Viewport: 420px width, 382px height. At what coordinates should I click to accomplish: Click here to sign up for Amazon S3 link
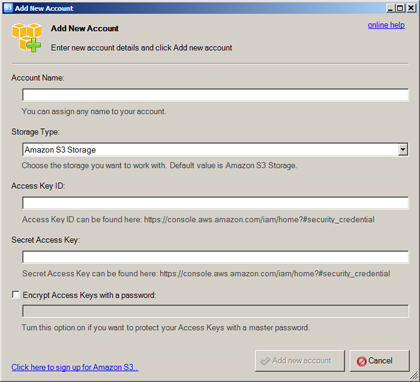click(x=75, y=367)
